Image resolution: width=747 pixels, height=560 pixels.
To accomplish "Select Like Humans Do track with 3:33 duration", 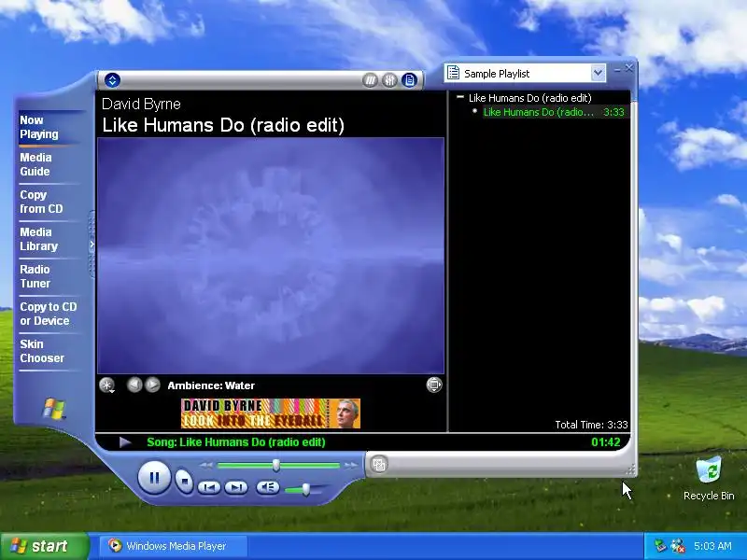I will tap(554, 112).
